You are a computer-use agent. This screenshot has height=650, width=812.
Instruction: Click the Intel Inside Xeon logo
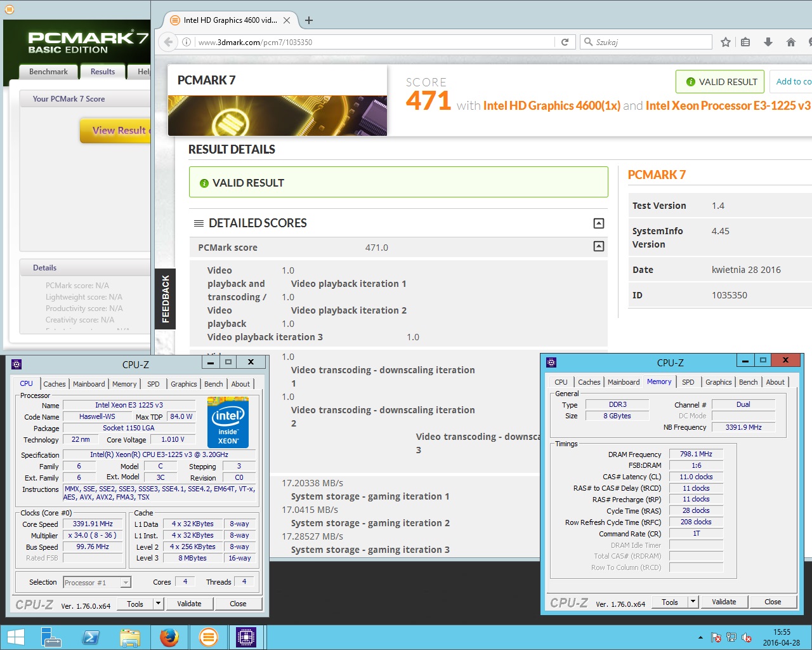click(228, 422)
